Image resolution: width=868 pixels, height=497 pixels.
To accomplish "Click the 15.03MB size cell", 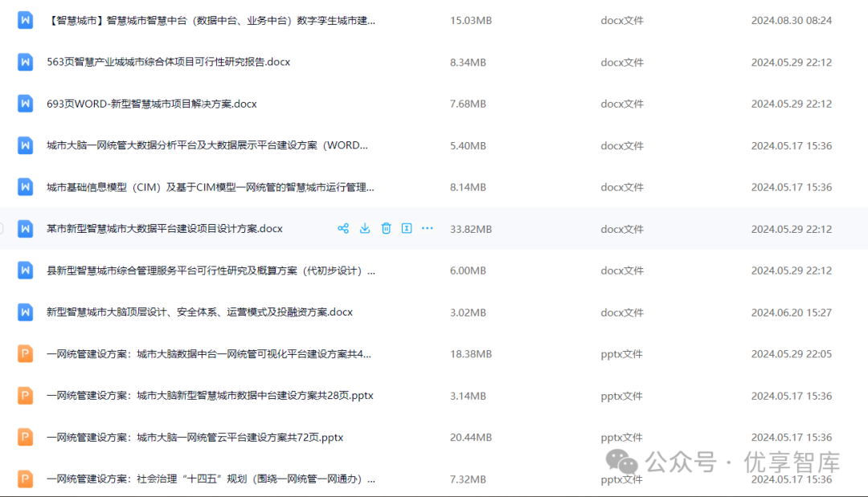I will click(471, 20).
